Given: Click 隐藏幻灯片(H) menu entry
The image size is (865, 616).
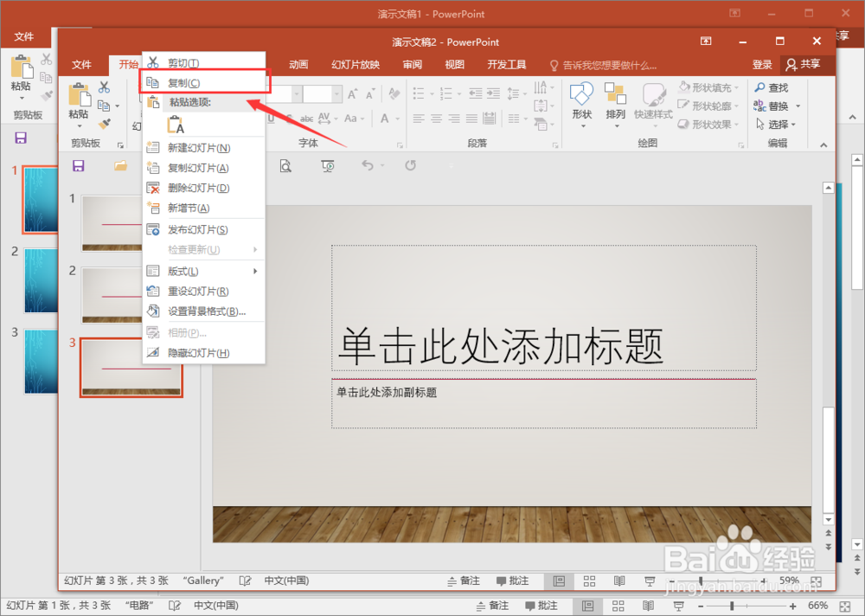Looking at the screenshot, I should (x=203, y=353).
